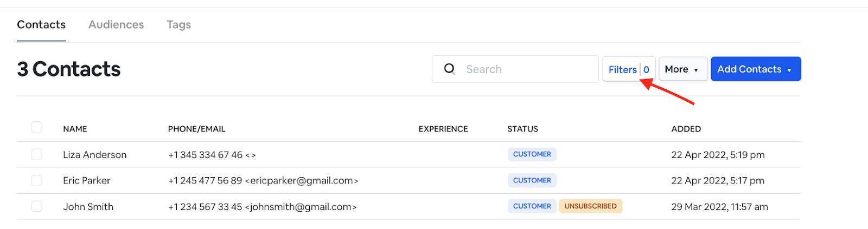Click the UNSUBSCRIBED status badge
Screen dimensions: 868x229
pos(590,206)
